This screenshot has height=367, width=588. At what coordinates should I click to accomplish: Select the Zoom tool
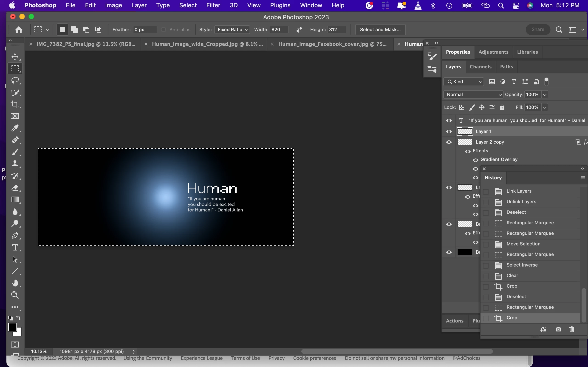pyautogui.click(x=15, y=295)
